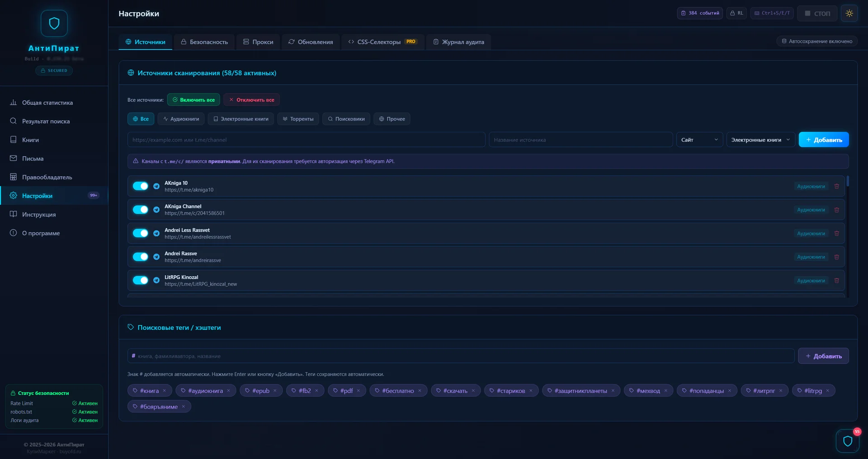Delete the LitRPG Kinozal source
This screenshot has width=868, height=459.
(836, 281)
